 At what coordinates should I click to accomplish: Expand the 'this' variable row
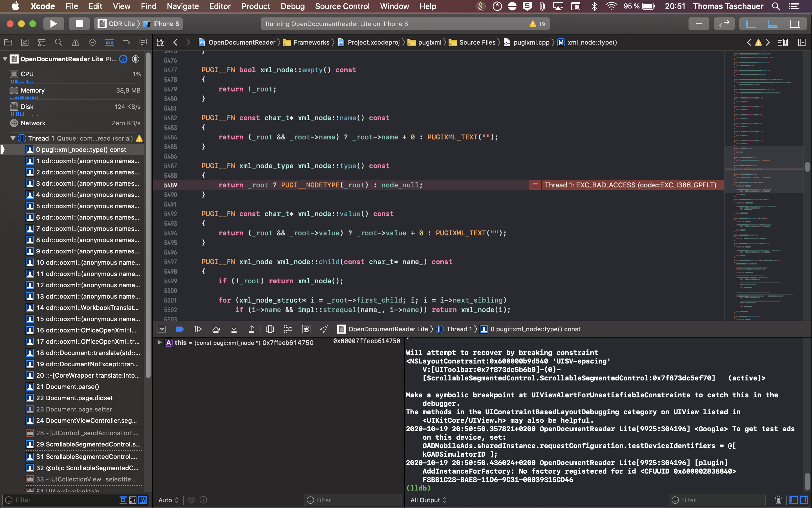point(159,342)
